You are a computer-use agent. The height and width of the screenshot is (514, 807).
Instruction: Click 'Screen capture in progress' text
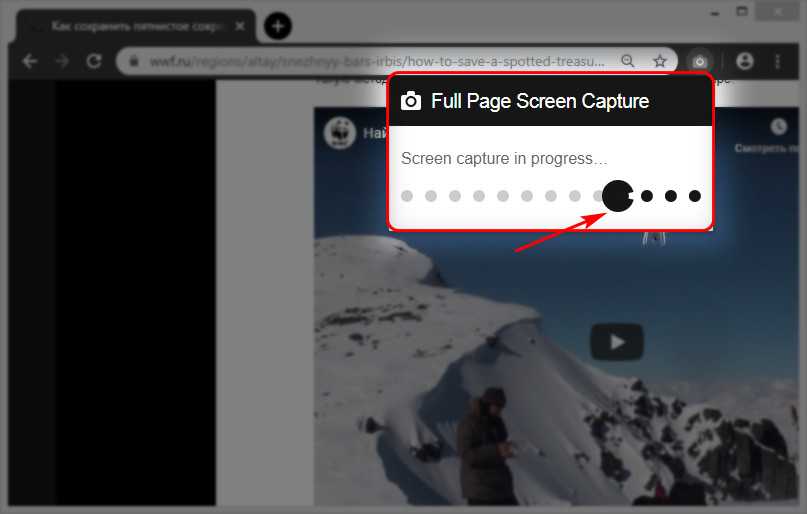(504, 158)
